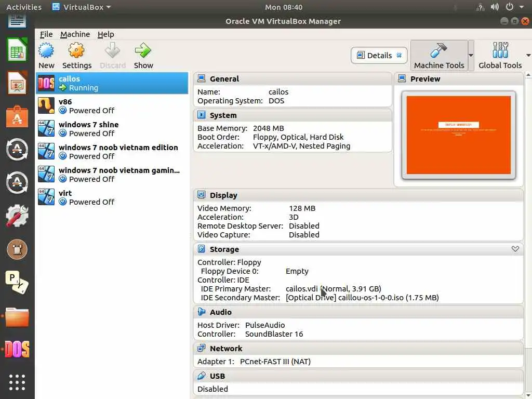The image size is (532, 399).
Task: Click the Network section icon
Action: coord(201,348)
